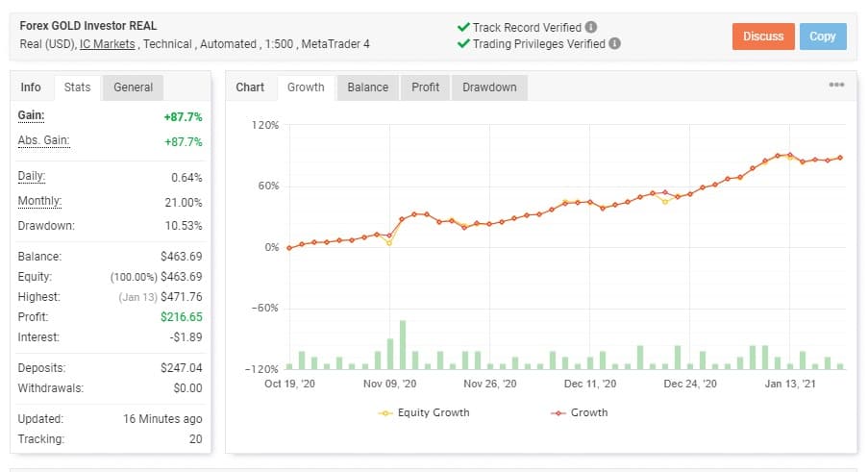Switch to the Balance chart tab
The width and height of the screenshot is (868, 472).
(367, 87)
